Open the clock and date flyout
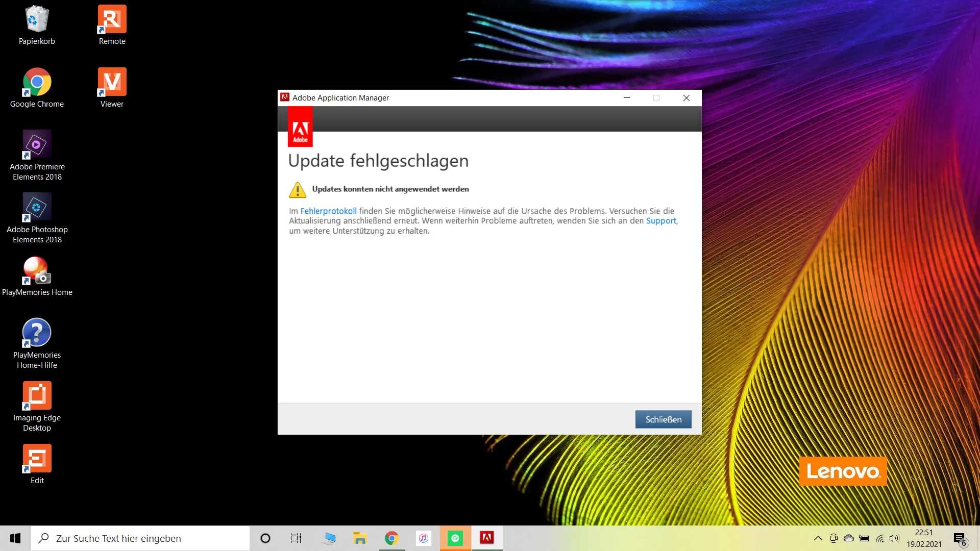 point(924,538)
